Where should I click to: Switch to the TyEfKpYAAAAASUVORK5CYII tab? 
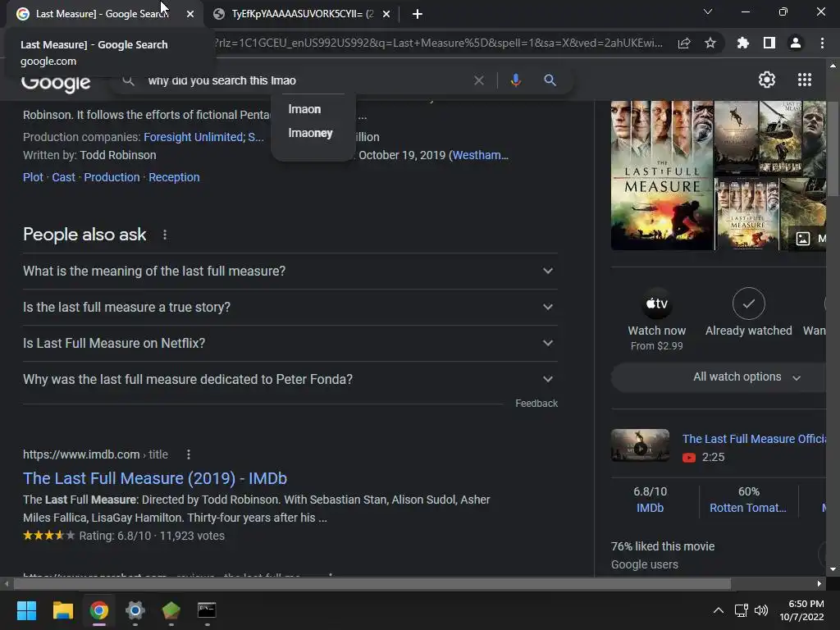click(x=302, y=14)
